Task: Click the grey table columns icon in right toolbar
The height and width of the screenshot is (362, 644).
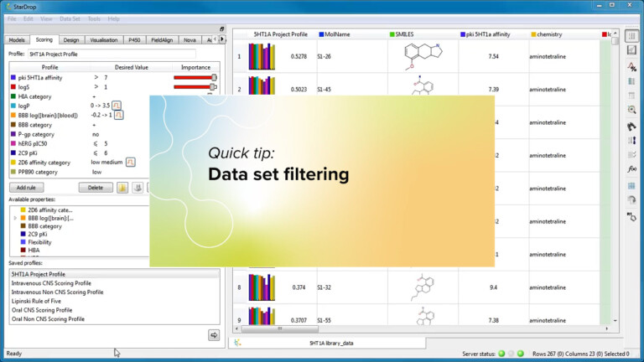Action: pos(631,96)
